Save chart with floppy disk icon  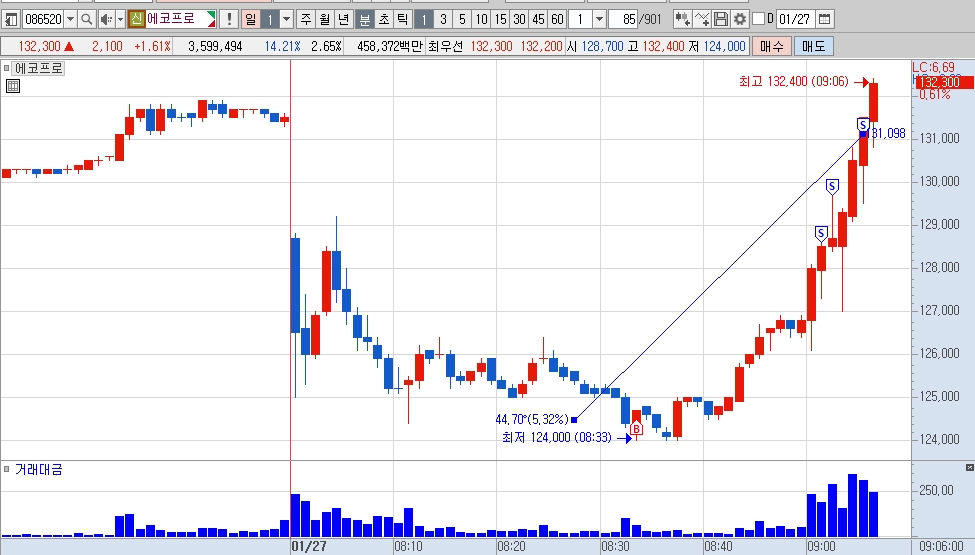pyautogui.click(x=721, y=19)
